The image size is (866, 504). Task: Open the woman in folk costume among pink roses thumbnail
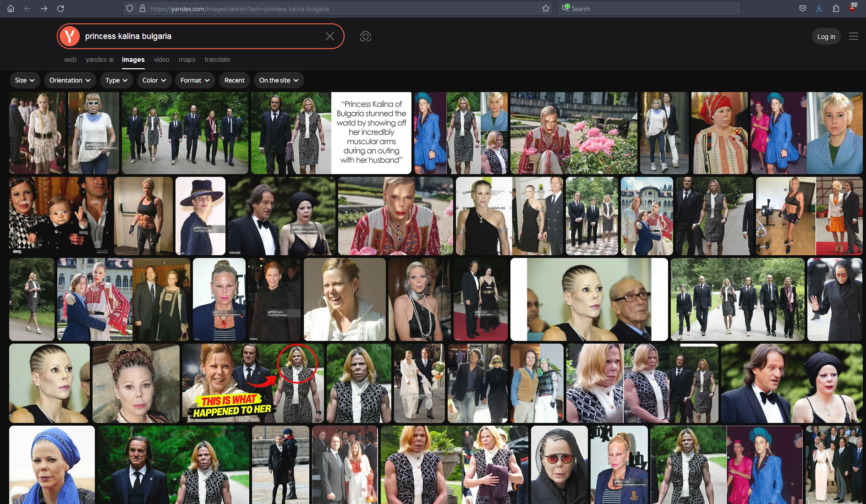point(574,133)
